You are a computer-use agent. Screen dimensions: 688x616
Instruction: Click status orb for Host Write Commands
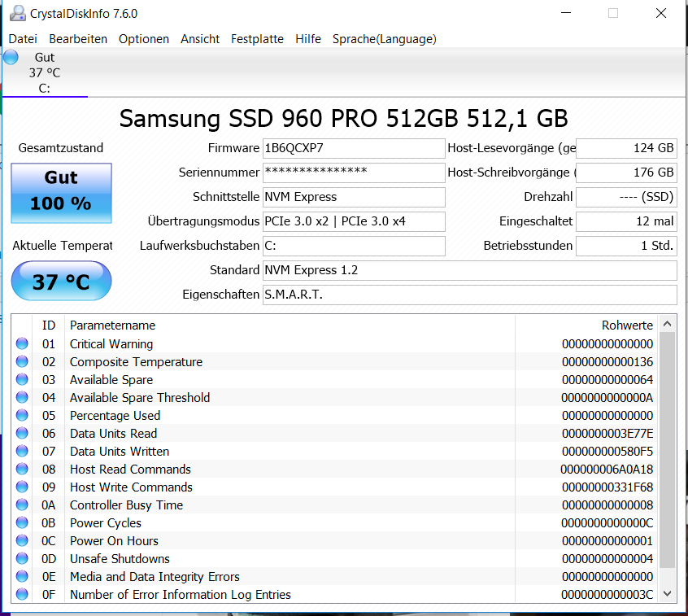click(22, 487)
